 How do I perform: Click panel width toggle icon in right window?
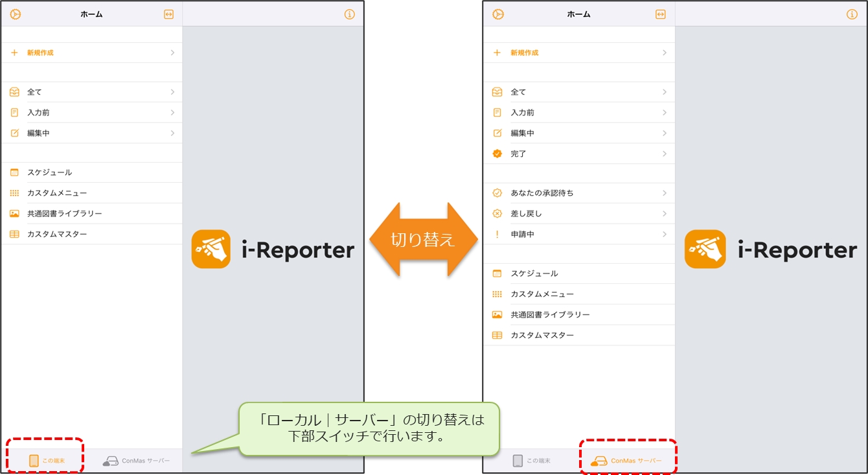(x=661, y=14)
